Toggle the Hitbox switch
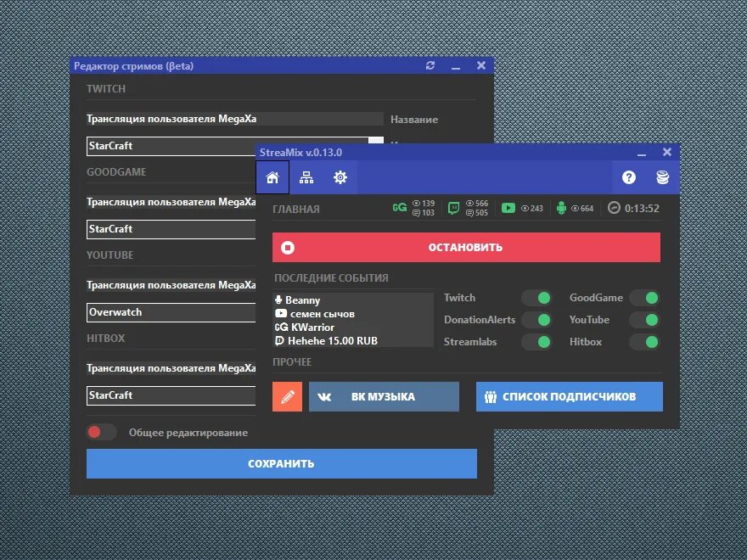The image size is (747, 560). tap(645, 342)
